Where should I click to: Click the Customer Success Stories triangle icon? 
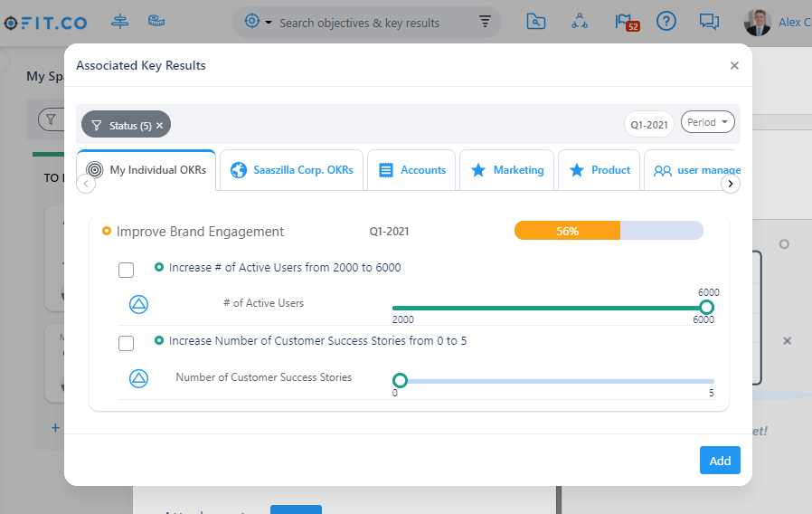point(138,378)
